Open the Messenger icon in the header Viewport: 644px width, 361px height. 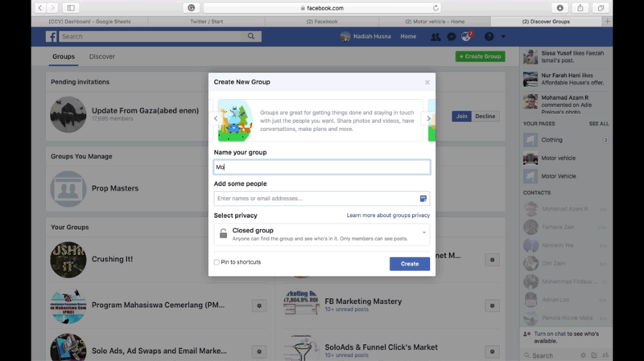pos(451,37)
